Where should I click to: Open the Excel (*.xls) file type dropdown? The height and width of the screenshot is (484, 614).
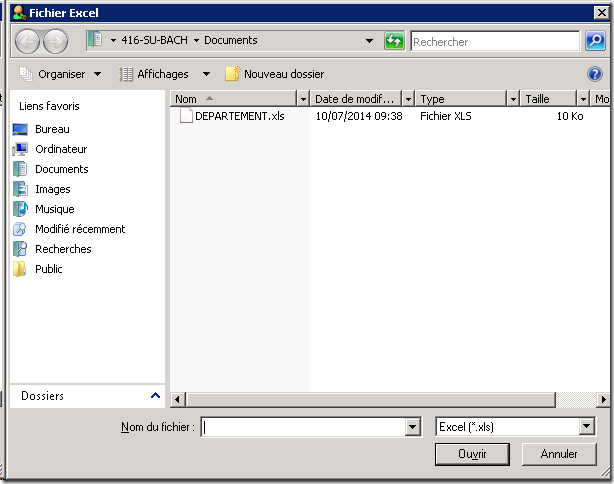587,427
